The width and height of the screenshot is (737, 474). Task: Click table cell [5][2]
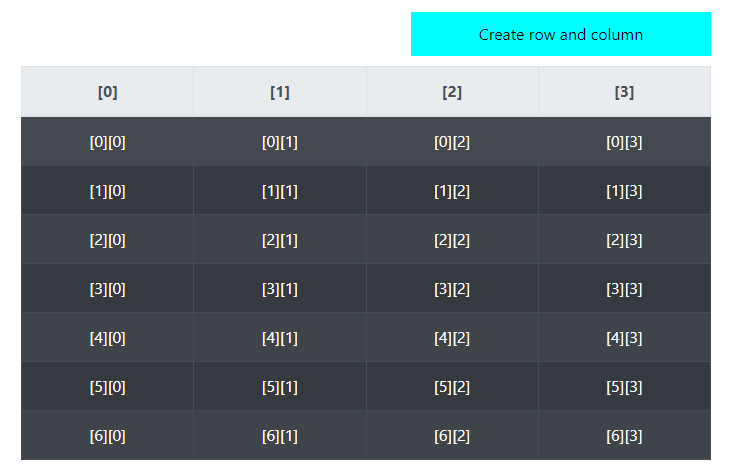click(x=452, y=386)
